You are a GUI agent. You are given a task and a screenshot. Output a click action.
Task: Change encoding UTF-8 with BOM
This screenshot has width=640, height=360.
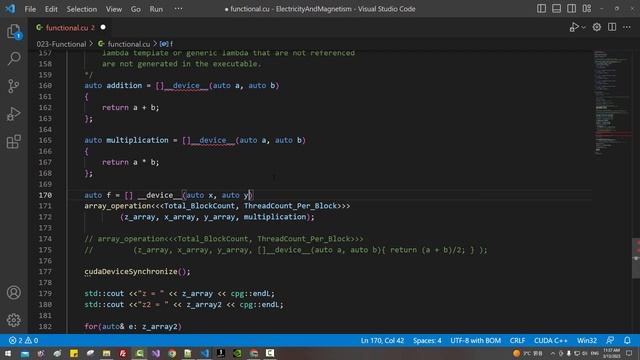476,340
